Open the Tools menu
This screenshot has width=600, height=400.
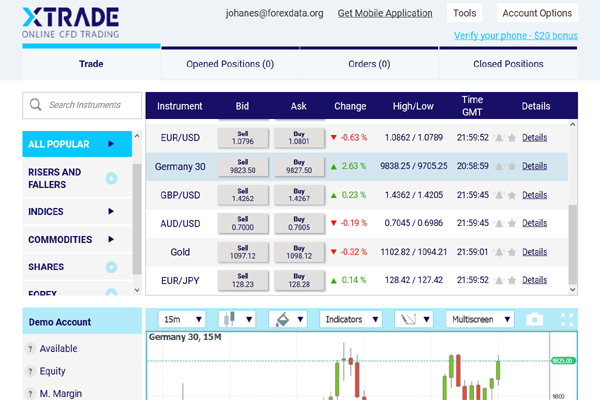[465, 13]
